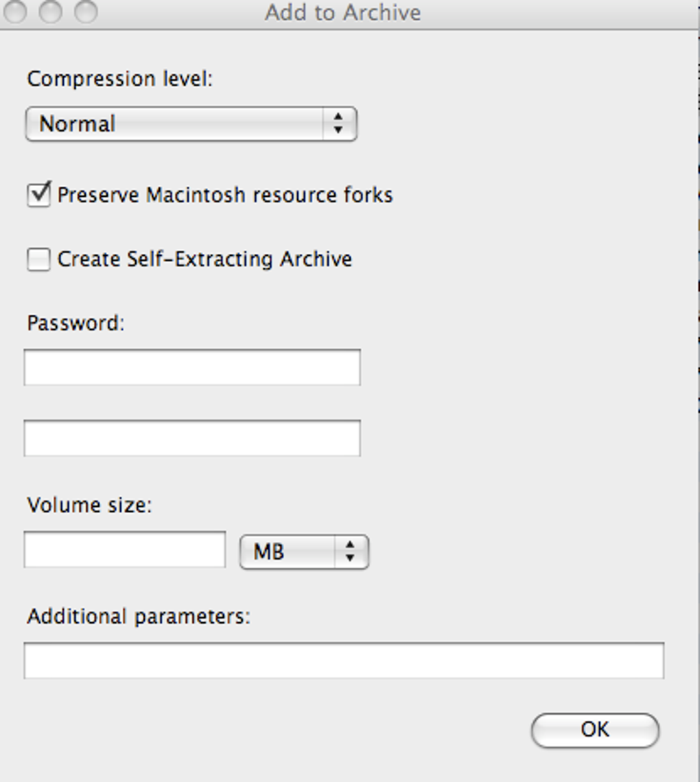Viewport: 700px width, 782px height.
Task: Click the arrows on the MB unit selector
Action: [351, 552]
